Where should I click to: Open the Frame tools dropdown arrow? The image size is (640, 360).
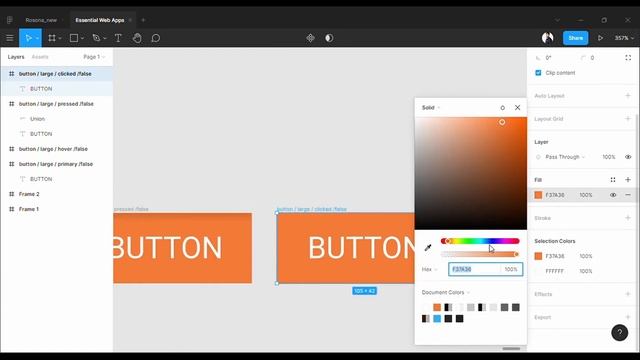pyautogui.click(x=60, y=38)
